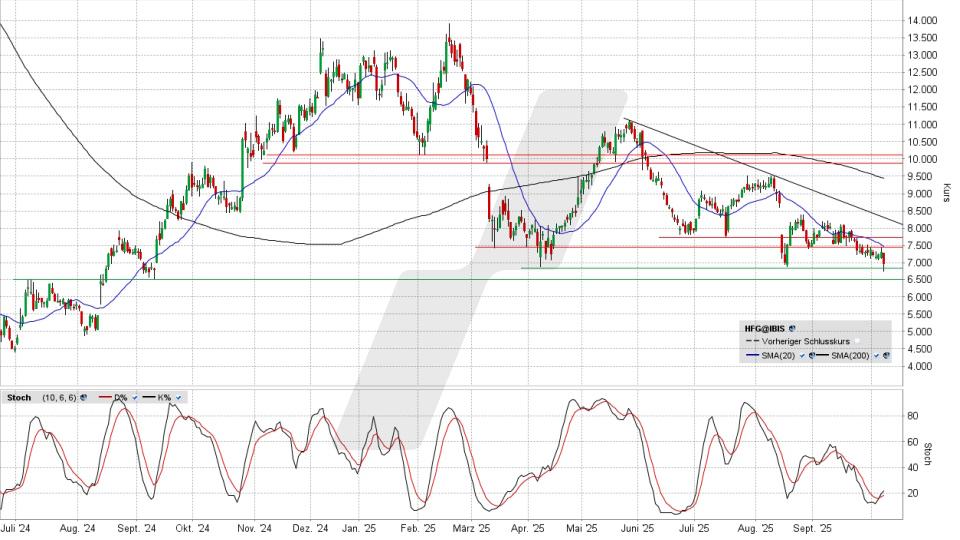
Task: Select the März '25 date axis label
Action: [467, 528]
